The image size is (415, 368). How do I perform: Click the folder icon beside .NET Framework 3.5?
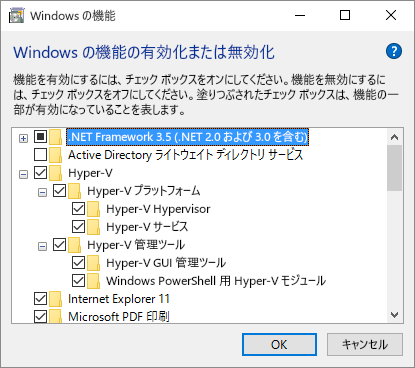coord(56,137)
